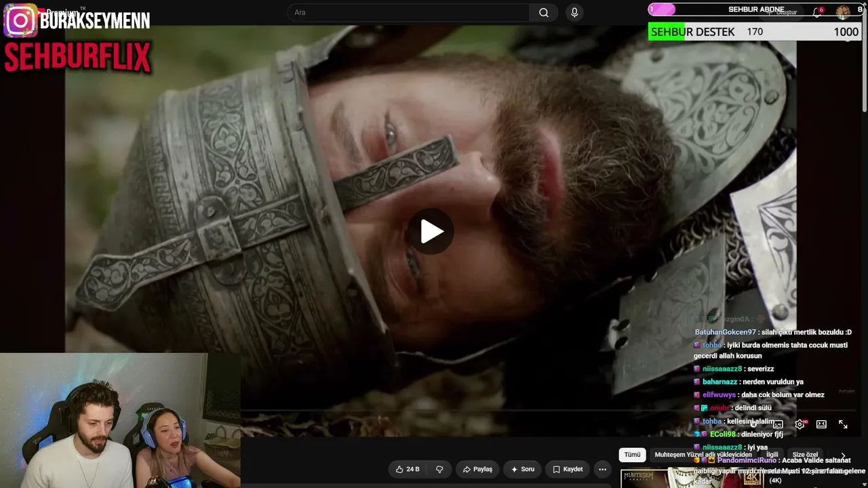
Task: Share the video via Paylaş
Action: coord(477,469)
